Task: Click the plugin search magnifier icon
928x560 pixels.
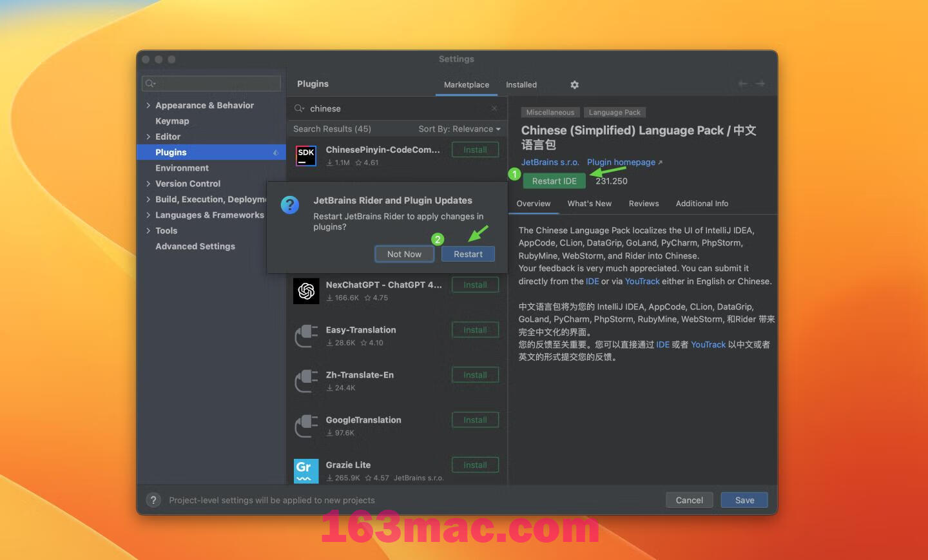Action: 300,108
